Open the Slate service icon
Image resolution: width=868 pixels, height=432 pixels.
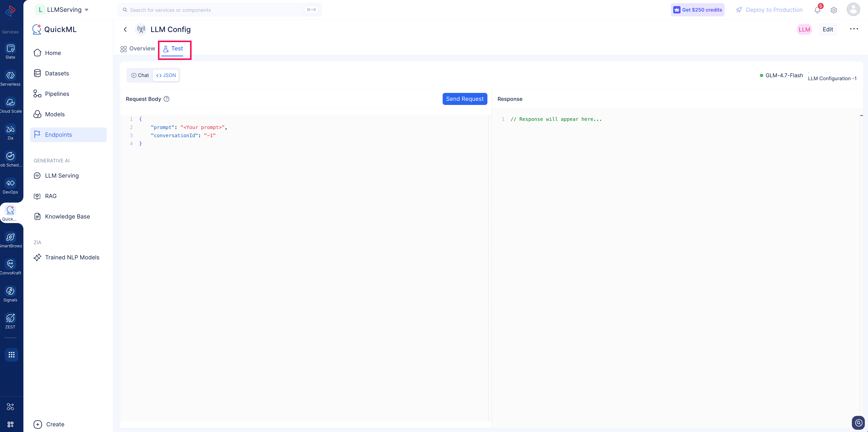pyautogui.click(x=10, y=52)
